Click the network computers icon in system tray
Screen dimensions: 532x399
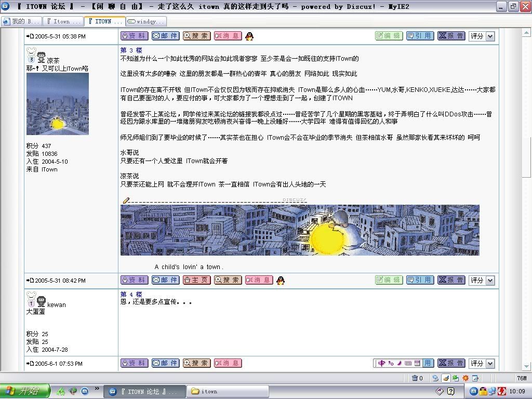click(x=493, y=391)
